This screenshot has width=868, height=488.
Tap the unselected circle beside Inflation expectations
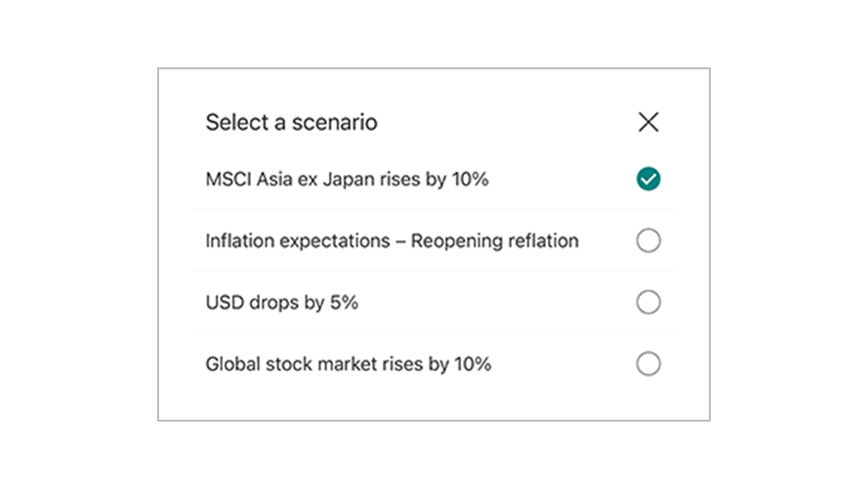point(648,241)
